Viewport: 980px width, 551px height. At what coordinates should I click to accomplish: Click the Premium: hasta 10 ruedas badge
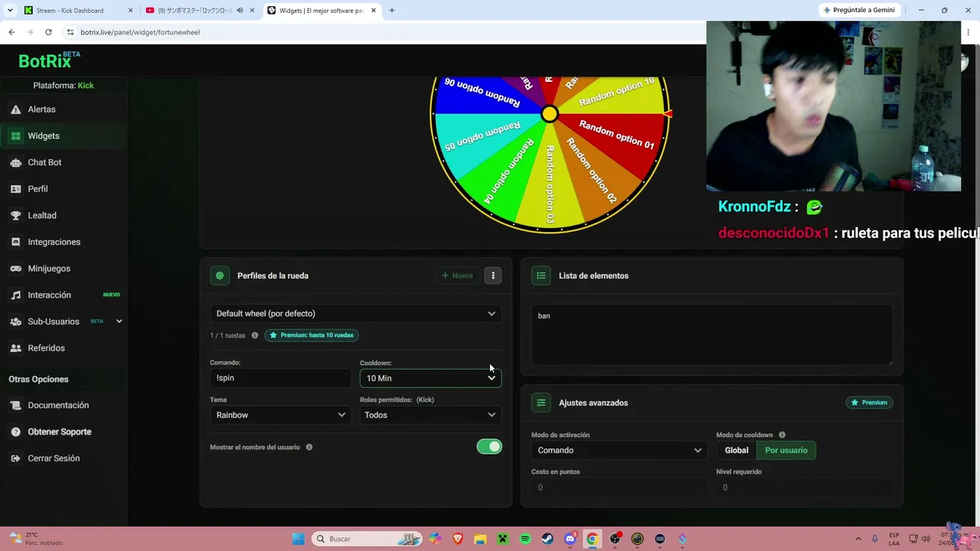tap(312, 335)
